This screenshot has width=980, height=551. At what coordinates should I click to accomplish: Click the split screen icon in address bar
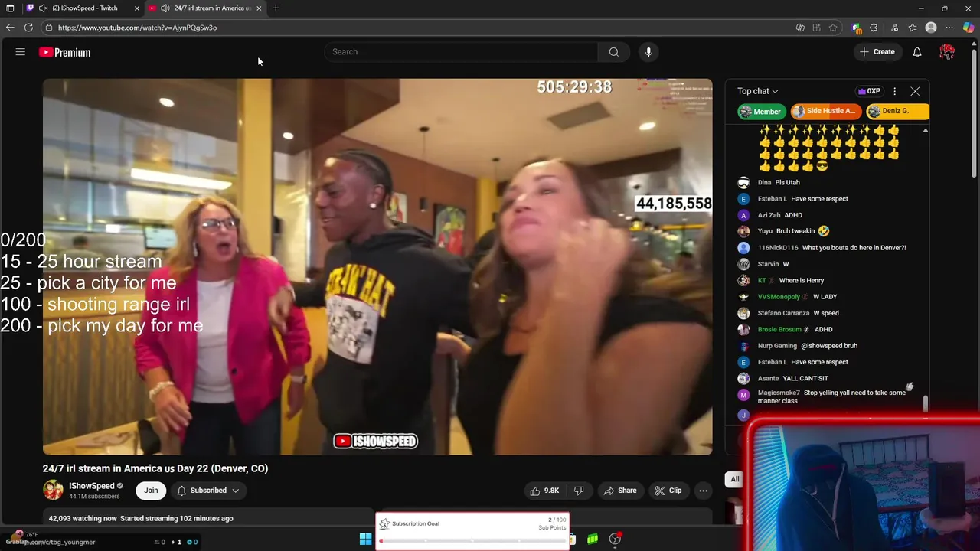click(x=817, y=28)
